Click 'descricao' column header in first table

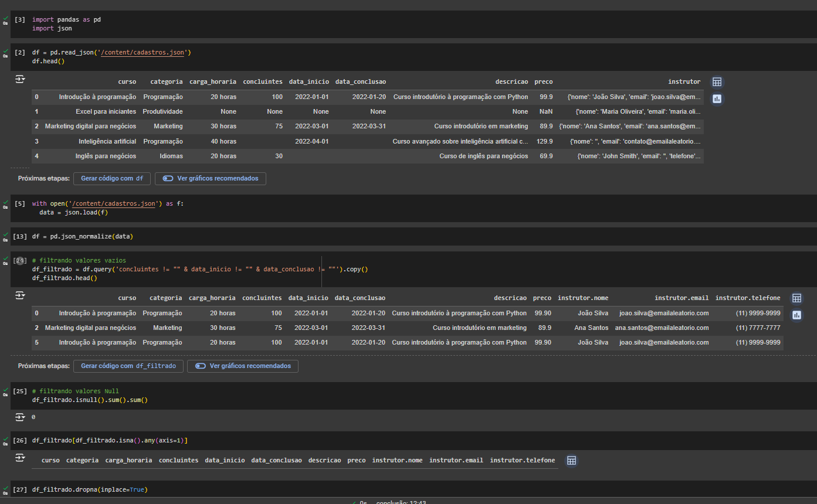[511, 81]
